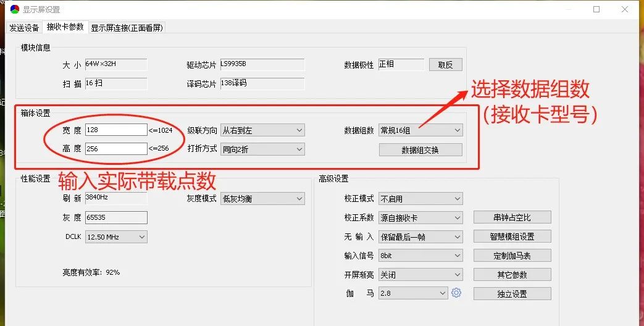Screen dimensions: 644x326
Task: Open 其它参数 settings
Action: tap(512, 275)
